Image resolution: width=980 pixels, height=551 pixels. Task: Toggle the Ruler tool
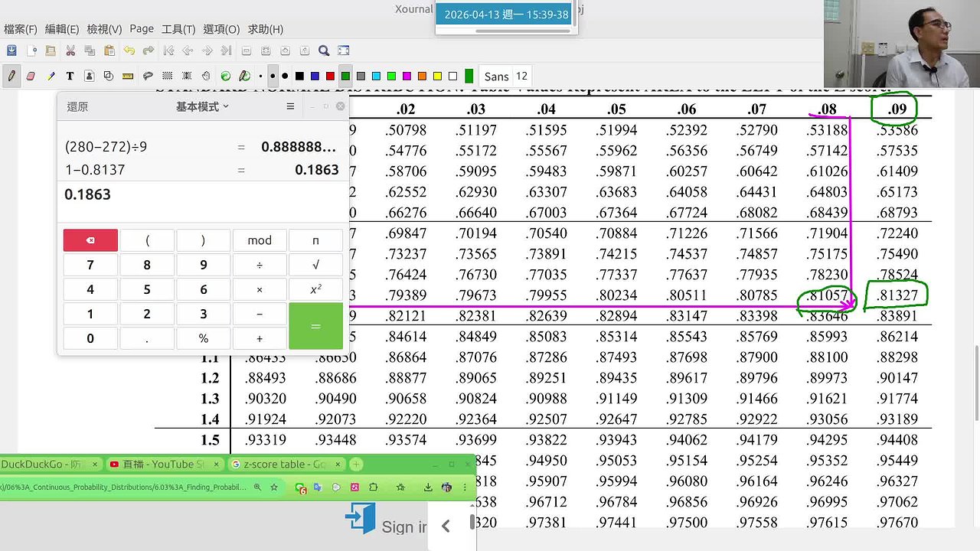tap(129, 76)
